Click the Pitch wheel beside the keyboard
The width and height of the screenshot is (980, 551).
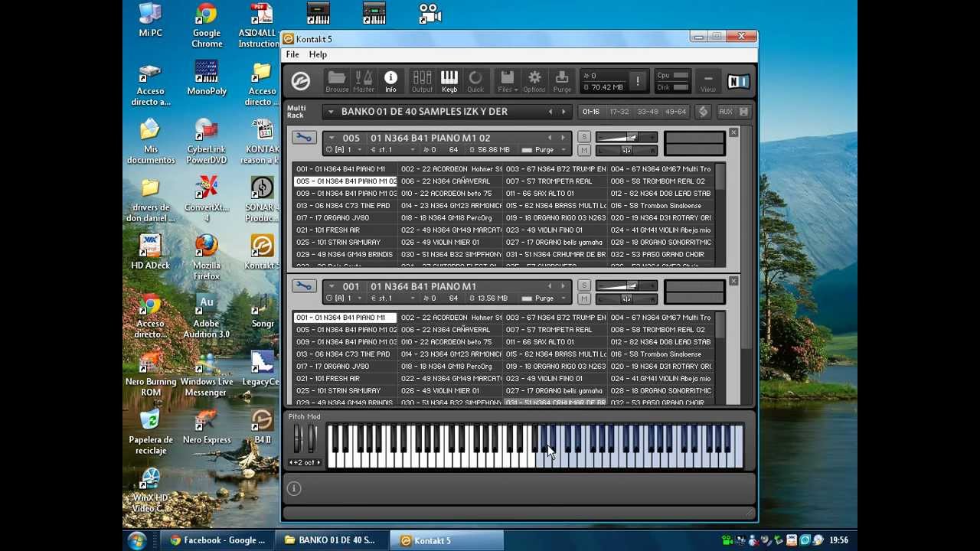tap(298, 439)
